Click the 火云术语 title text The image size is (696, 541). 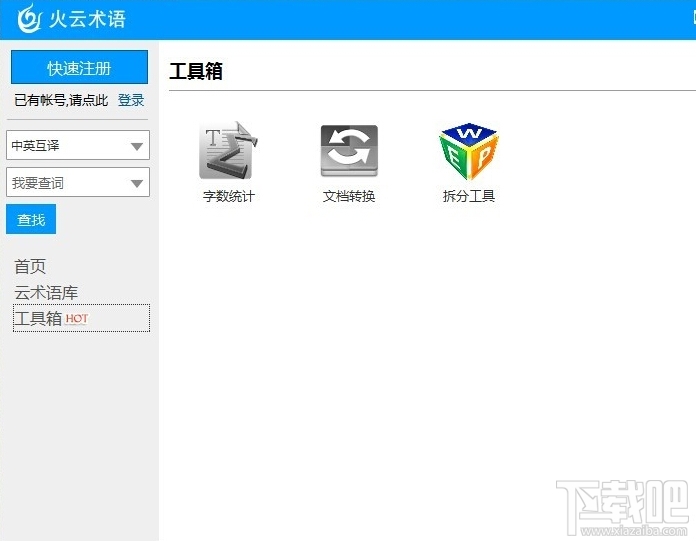[87, 19]
